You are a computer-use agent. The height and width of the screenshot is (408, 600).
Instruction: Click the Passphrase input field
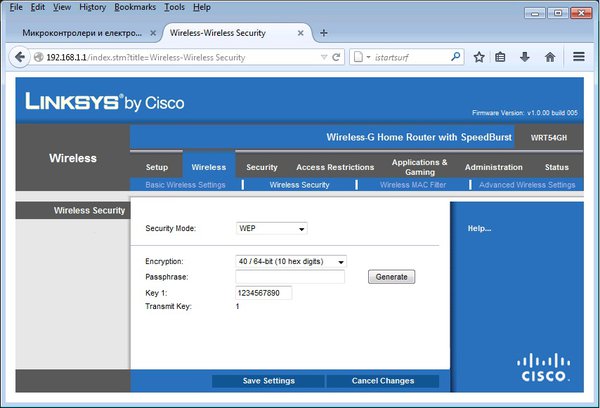tap(290, 277)
